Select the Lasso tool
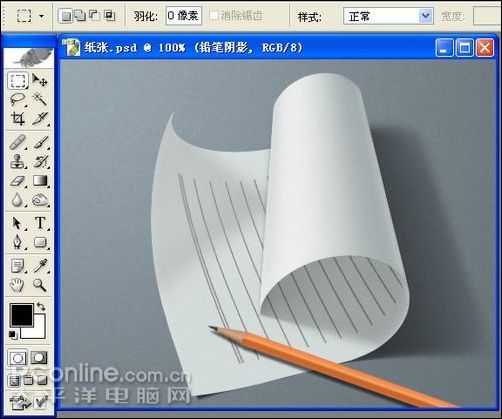The image size is (502, 419). click(x=18, y=99)
